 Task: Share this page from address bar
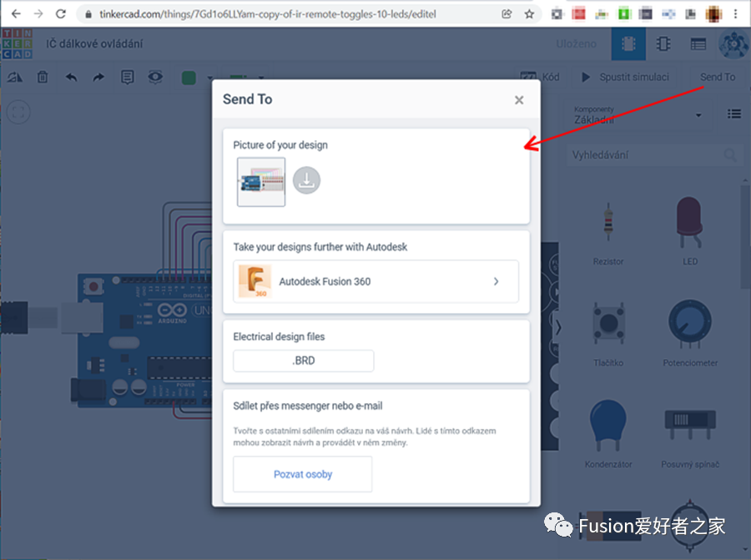click(x=507, y=14)
